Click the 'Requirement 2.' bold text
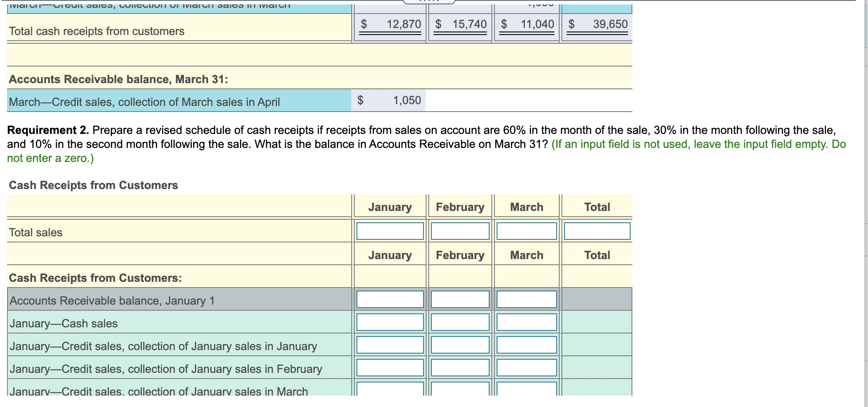The width and height of the screenshot is (868, 407). (x=48, y=130)
